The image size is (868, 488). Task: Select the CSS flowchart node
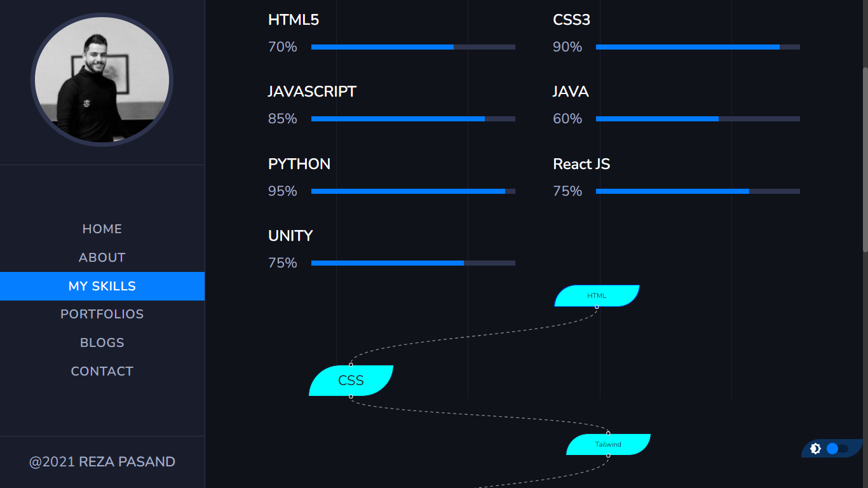pyautogui.click(x=351, y=381)
